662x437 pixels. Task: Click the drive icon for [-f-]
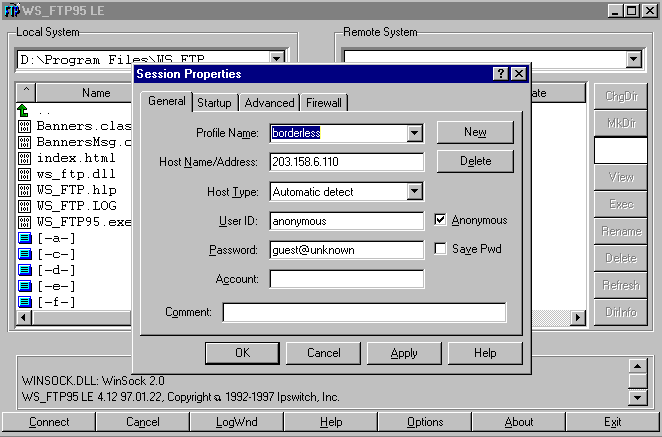coord(25,302)
